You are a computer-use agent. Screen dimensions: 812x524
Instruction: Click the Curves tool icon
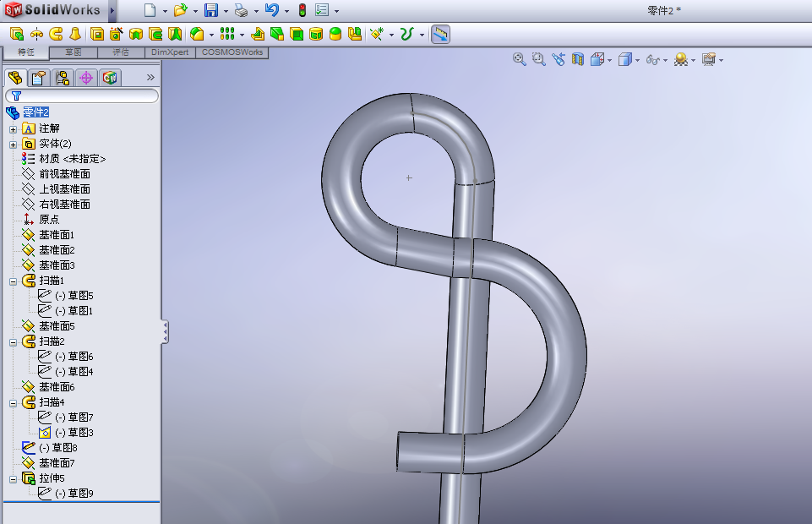pyautogui.click(x=407, y=34)
